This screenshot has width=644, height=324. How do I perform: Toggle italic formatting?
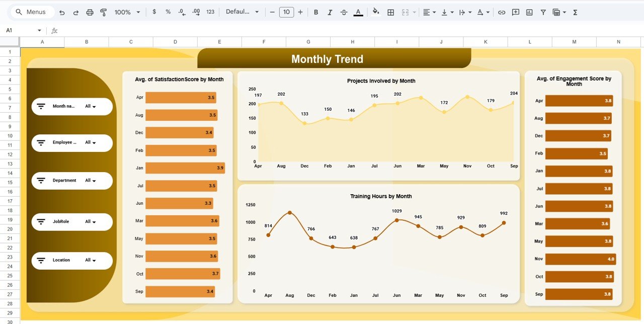coord(330,12)
